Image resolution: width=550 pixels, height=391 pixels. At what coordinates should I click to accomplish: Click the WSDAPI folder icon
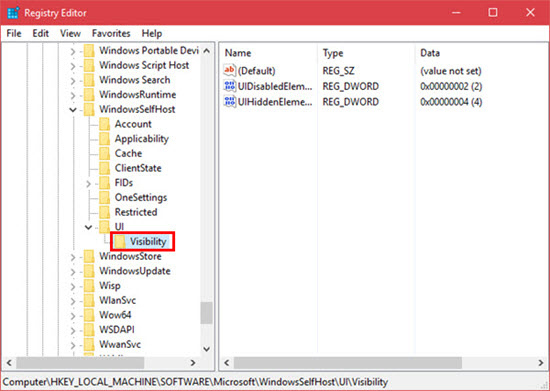click(x=89, y=330)
